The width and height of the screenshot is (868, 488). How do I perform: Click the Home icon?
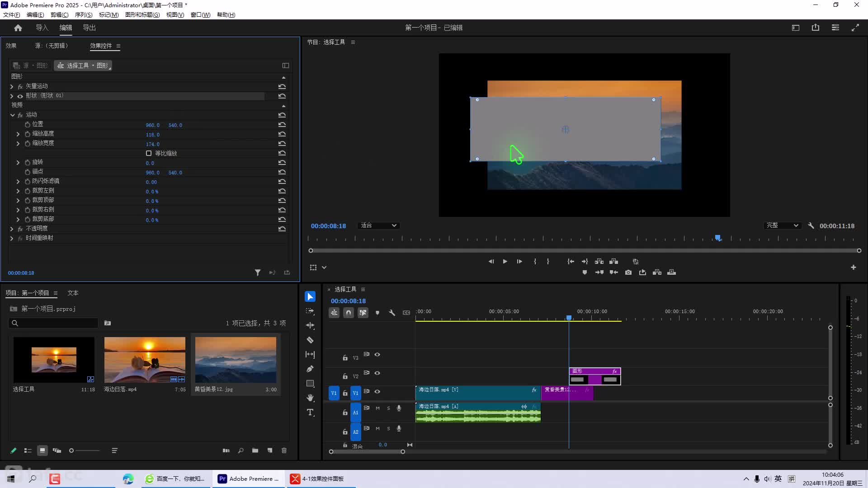[18, 28]
